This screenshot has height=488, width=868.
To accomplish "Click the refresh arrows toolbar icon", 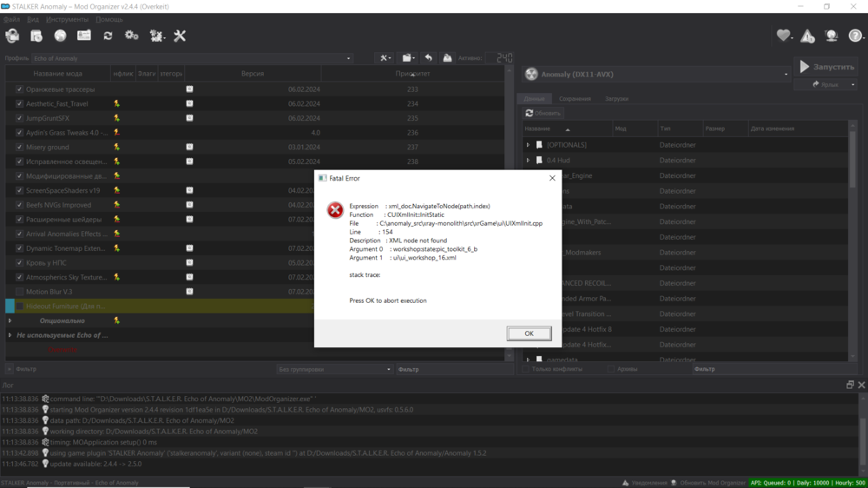I will pyautogui.click(x=108, y=36).
